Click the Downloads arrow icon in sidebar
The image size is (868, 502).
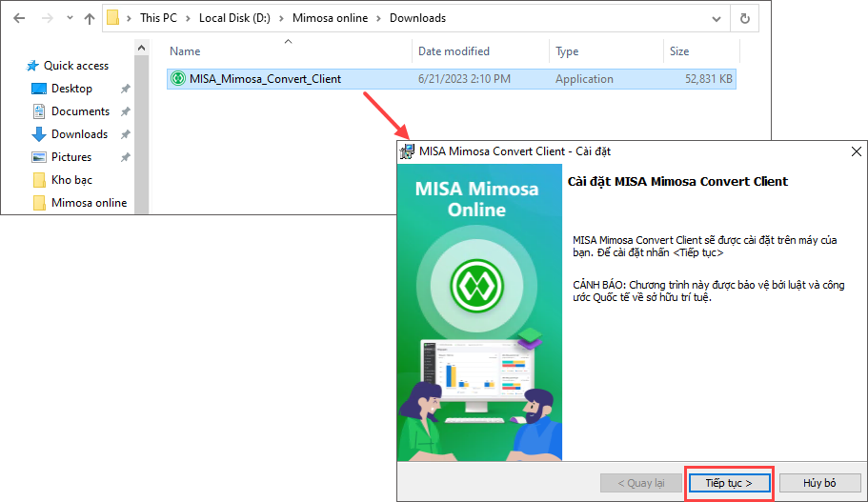[39, 134]
